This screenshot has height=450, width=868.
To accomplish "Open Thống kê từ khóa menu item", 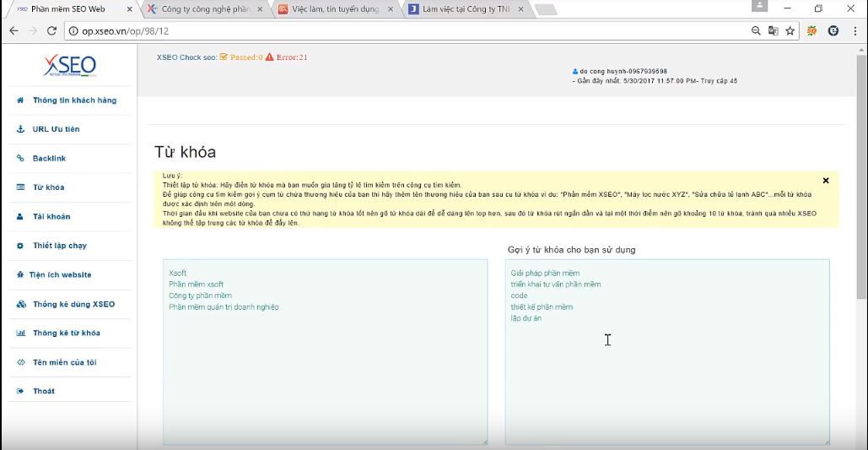I will tap(67, 333).
